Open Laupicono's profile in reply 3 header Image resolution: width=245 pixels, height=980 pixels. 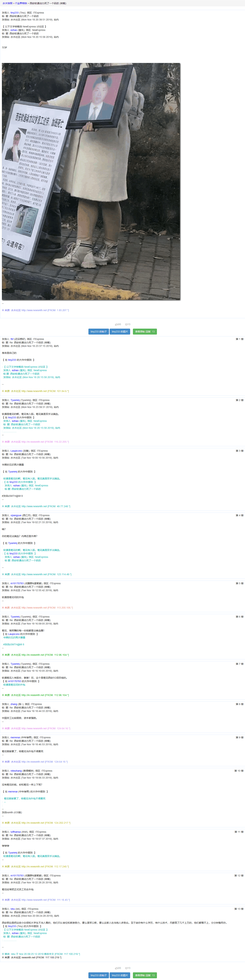(16, 451)
